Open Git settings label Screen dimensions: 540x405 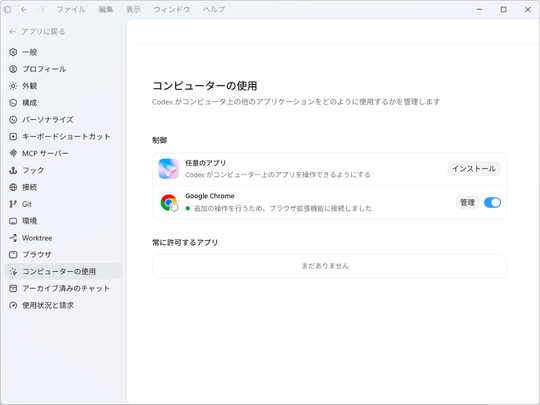click(x=27, y=204)
